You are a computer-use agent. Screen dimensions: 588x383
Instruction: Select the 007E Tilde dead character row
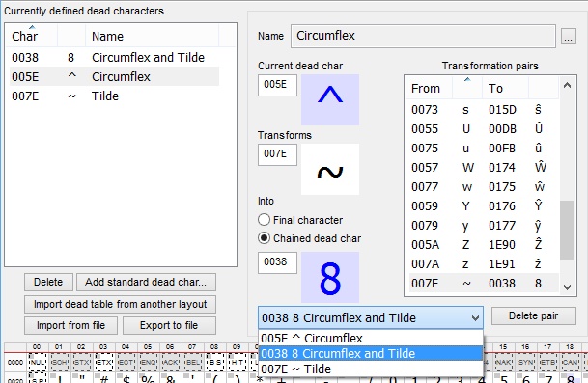click(114, 96)
